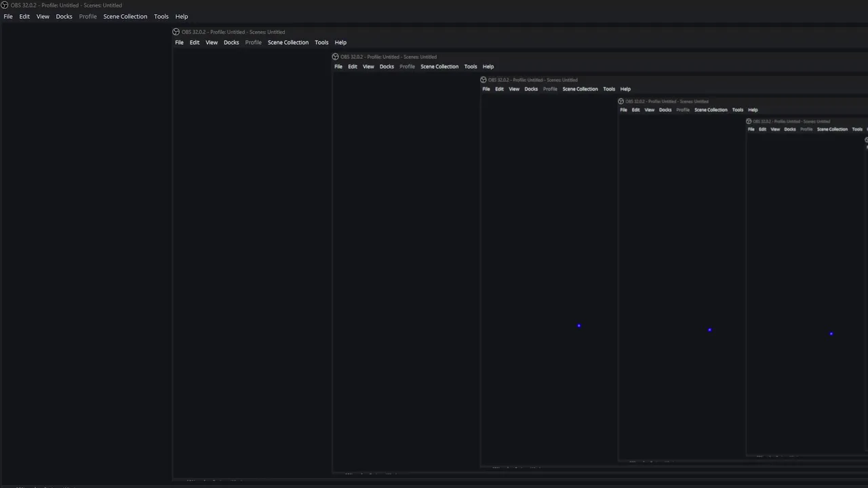This screenshot has width=868, height=488.
Task: Open the Profile menu in the outermost OBS window
Action: pyautogui.click(x=88, y=16)
